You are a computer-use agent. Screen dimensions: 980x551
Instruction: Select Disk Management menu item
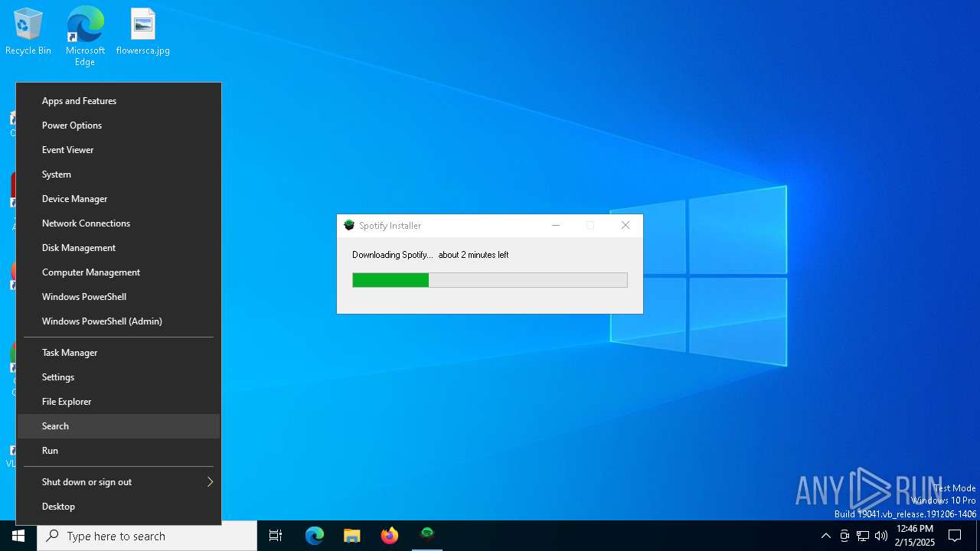119,248
